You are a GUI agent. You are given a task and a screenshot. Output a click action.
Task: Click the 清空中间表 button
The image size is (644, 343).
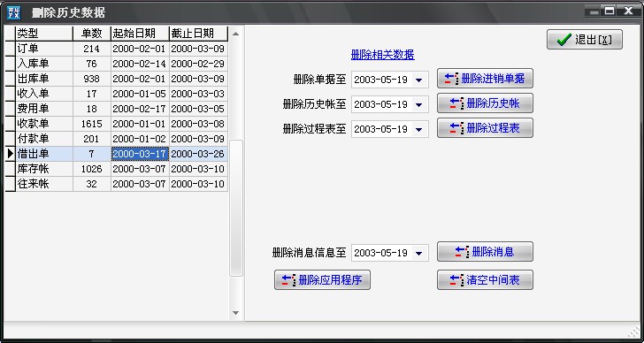point(485,280)
